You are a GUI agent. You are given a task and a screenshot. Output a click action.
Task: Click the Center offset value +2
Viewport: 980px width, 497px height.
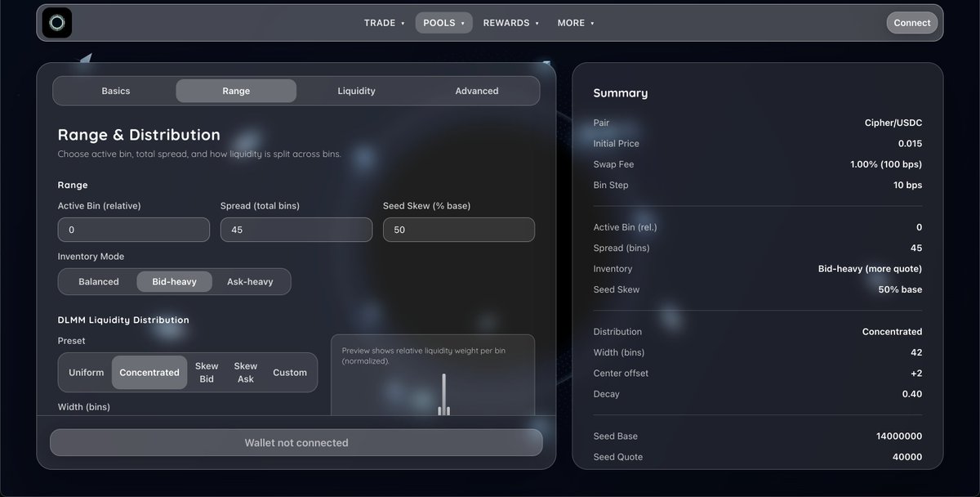click(915, 373)
